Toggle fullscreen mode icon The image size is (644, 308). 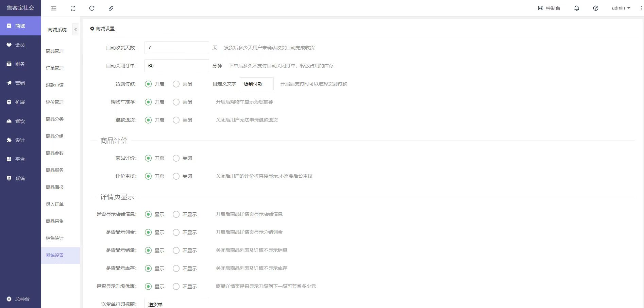click(x=73, y=8)
